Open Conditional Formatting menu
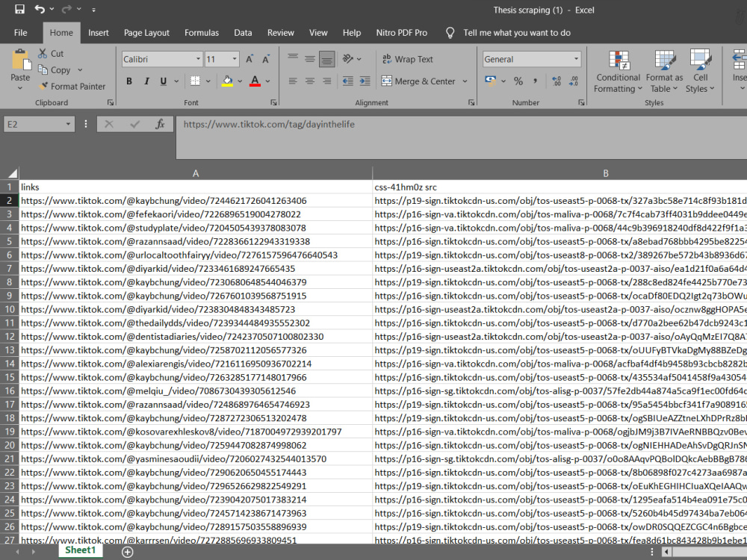Screen dimensions: 747x560 619,72
